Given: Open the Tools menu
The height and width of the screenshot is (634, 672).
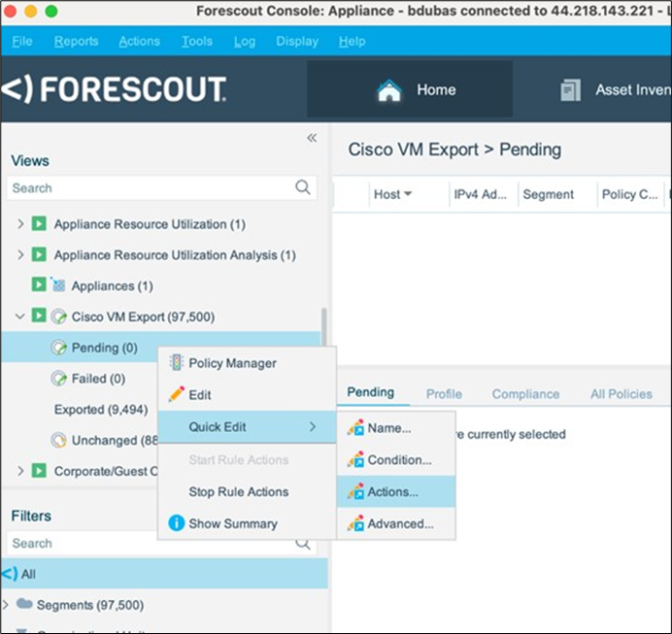Looking at the screenshot, I should (x=197, y=41).
